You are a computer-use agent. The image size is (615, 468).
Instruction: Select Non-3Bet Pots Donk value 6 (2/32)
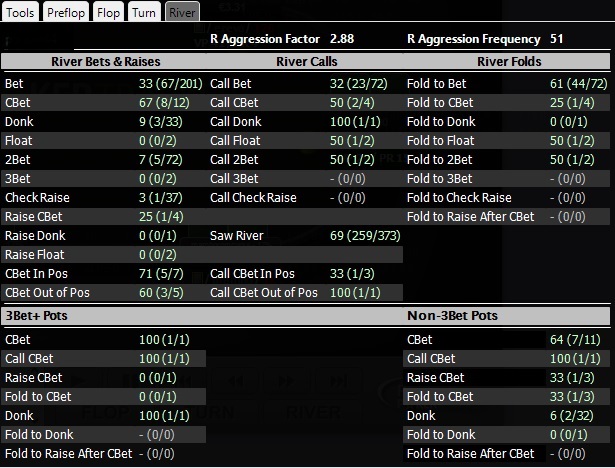point(572,416)
